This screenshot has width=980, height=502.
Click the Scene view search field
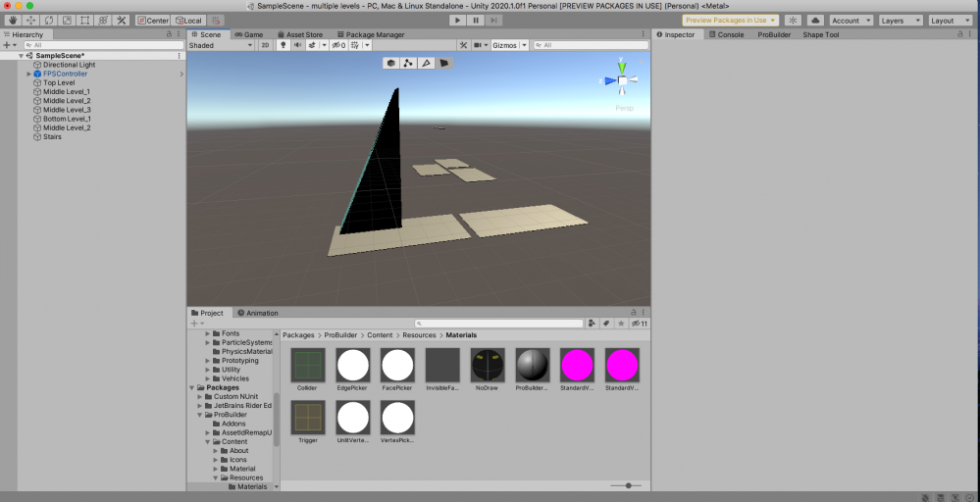[x=592, y=45]
